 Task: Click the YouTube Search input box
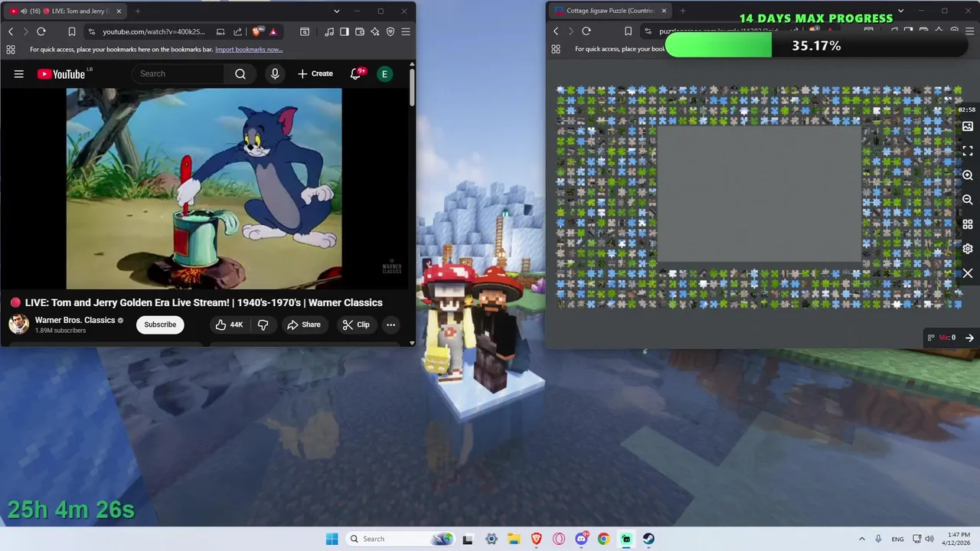tap(178, 73)
